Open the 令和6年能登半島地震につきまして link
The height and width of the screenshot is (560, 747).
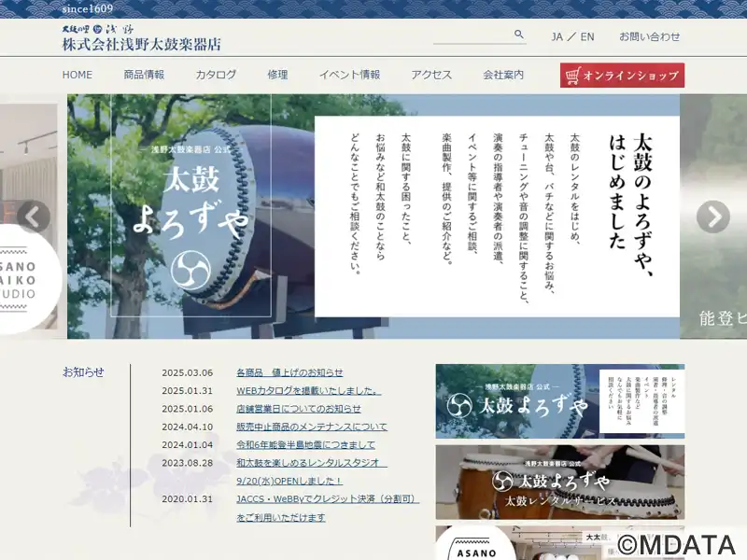pos(306,445)
